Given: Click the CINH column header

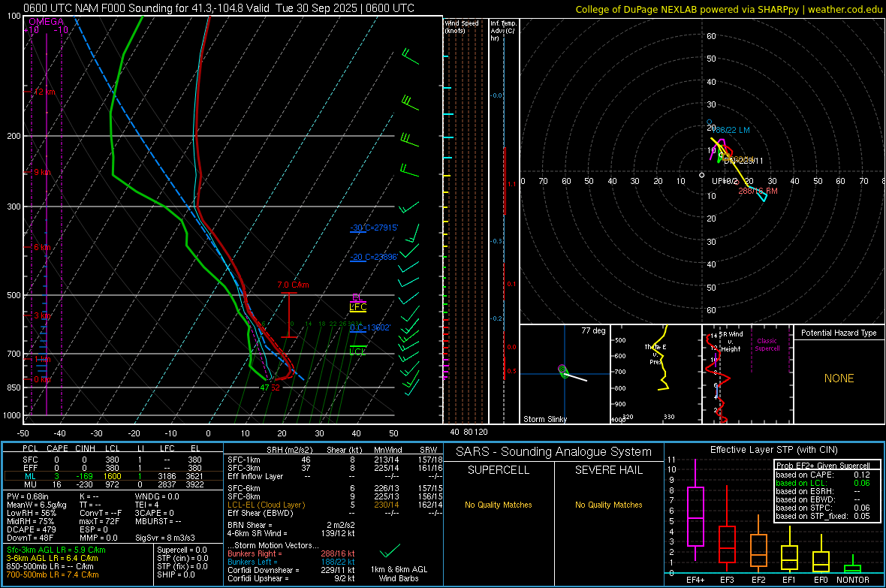Looking at the screenshot, I should click(86, 448).
